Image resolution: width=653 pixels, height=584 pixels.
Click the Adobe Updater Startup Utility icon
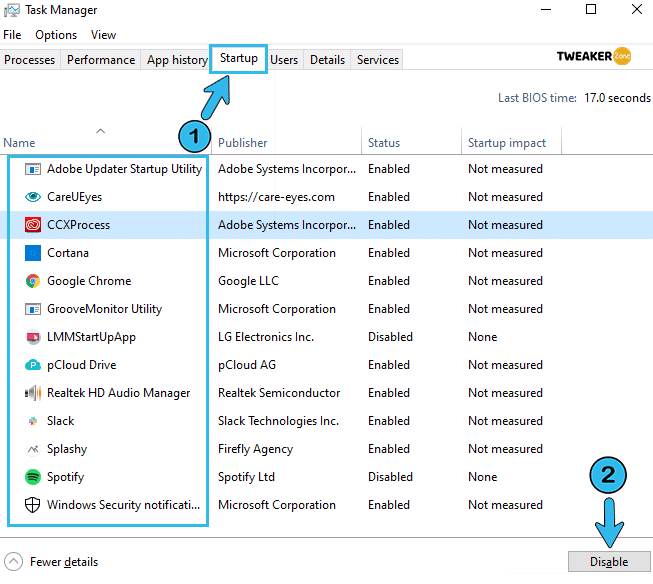[32, 169]
